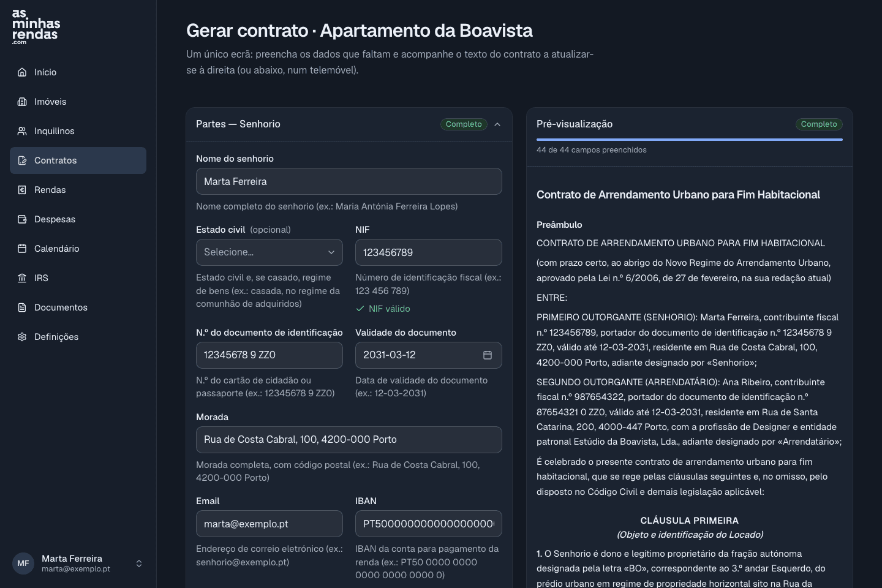Click the Início home icon

(22, 72)
